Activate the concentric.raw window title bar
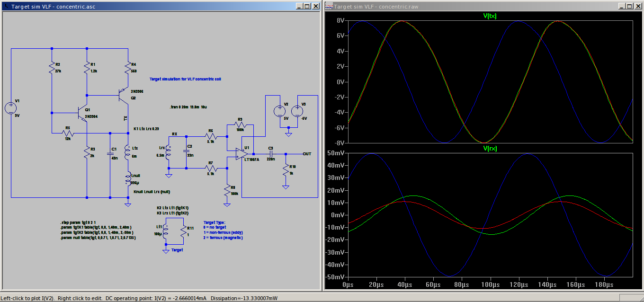 click(474, 6)
